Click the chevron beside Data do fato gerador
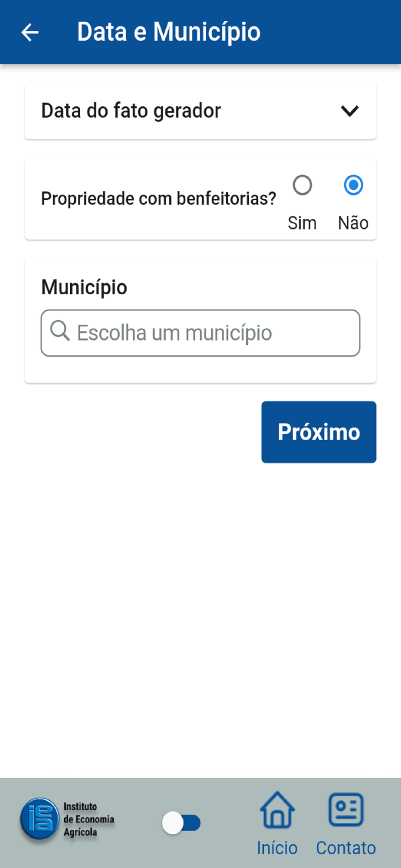 click(350, 111)
